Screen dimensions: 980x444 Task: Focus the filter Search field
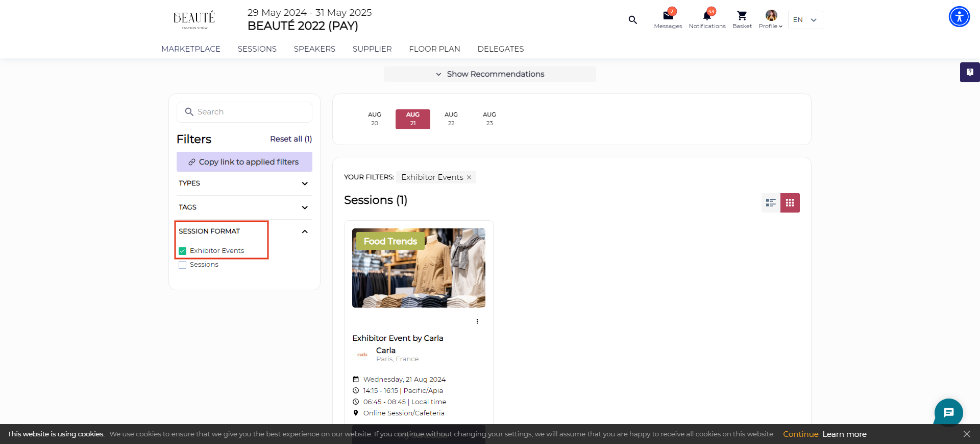pos(244,112)
